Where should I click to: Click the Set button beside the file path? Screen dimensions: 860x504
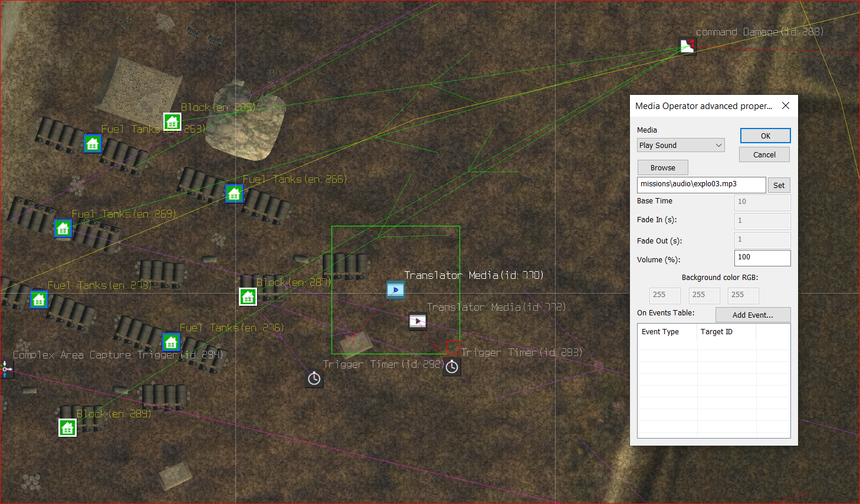[779, 185]
